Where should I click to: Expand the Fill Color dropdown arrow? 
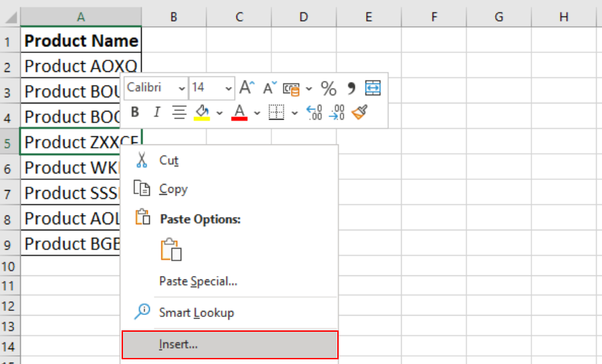coord(219,113)
